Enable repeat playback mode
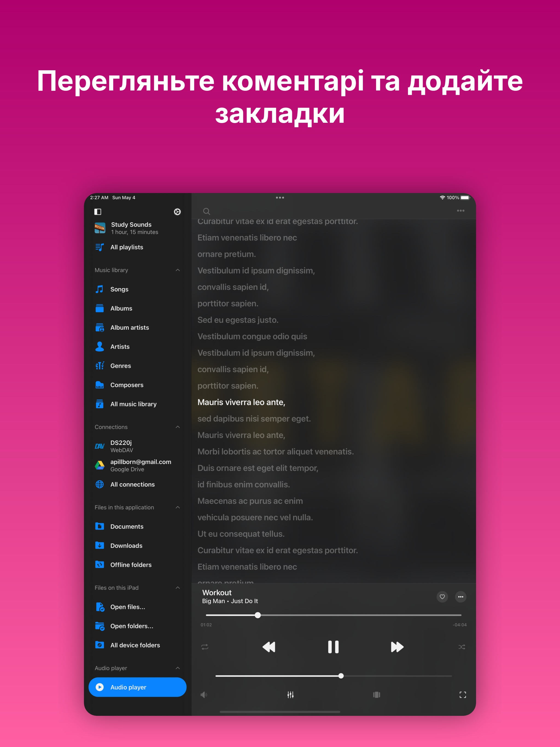The image size is (560, 747). pos(205,647)
